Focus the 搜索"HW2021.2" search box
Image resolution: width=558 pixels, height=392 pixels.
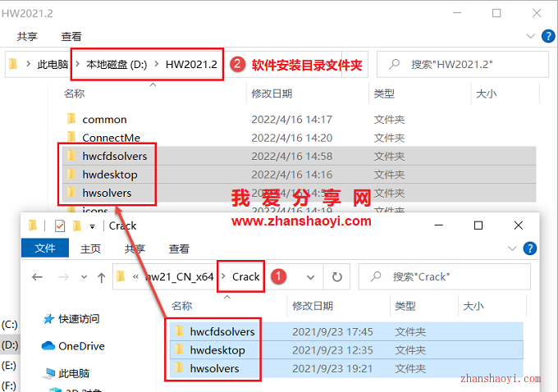pyautogui.click(x=463, y=65)
